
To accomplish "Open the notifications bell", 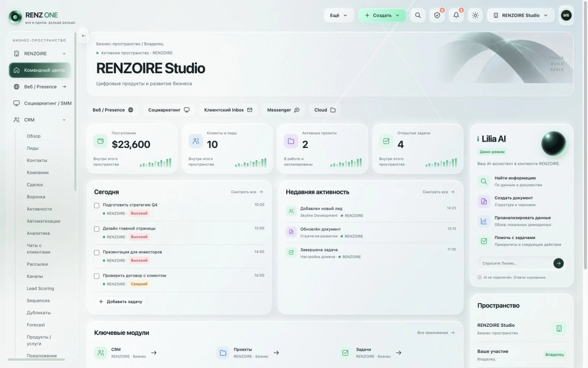I will pos(456,15).
